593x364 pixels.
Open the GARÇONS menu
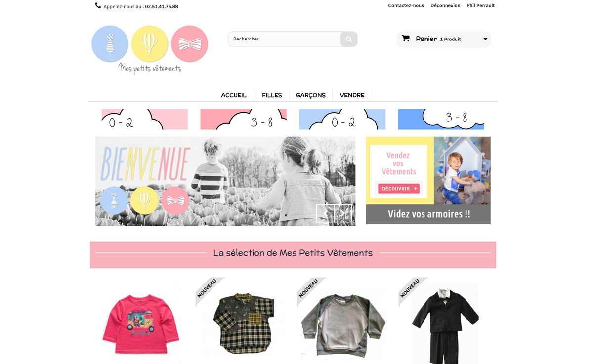[x=311, y=95]
